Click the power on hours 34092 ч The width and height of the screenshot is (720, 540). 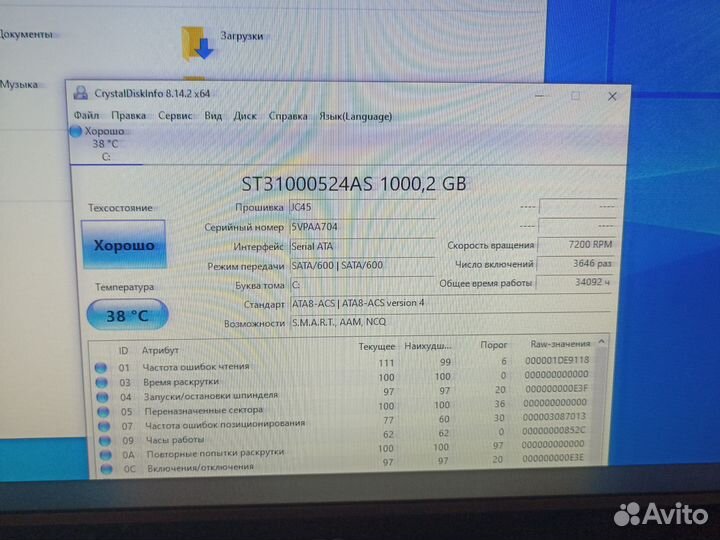(x=574, y=282)
